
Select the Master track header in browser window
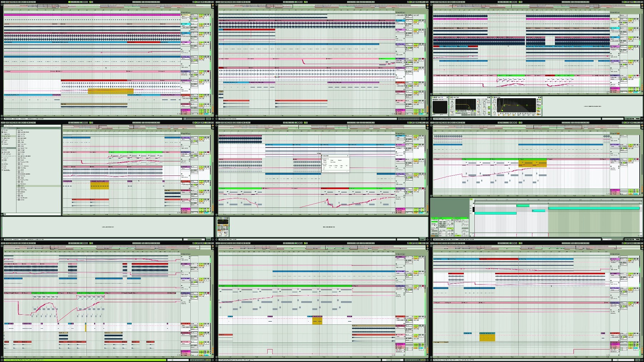click(x=185, y=213)
